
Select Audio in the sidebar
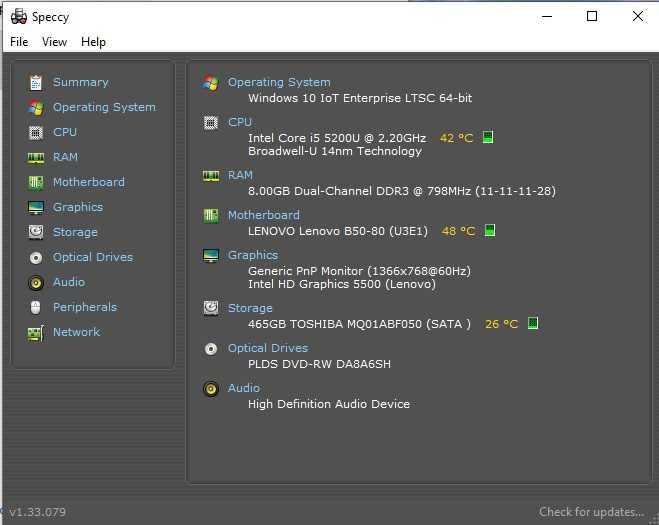[69, 282]
